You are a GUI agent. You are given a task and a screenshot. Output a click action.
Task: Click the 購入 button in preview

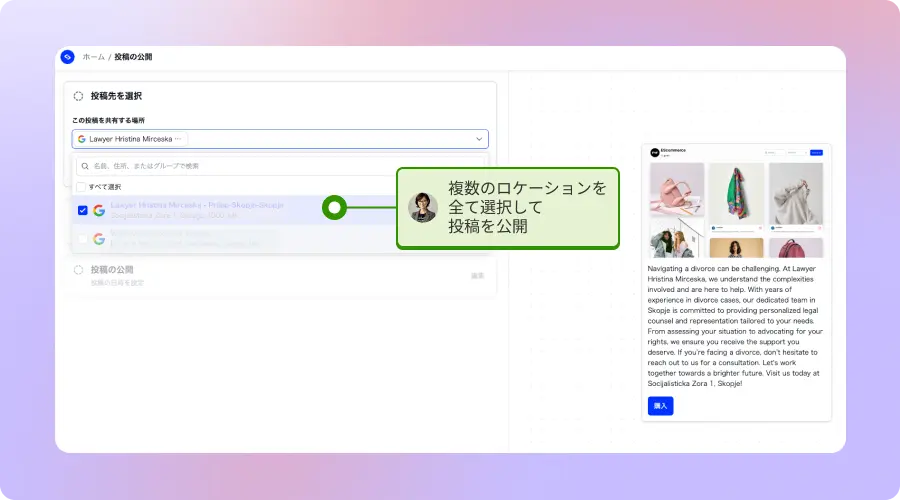(x=661, y=406)
